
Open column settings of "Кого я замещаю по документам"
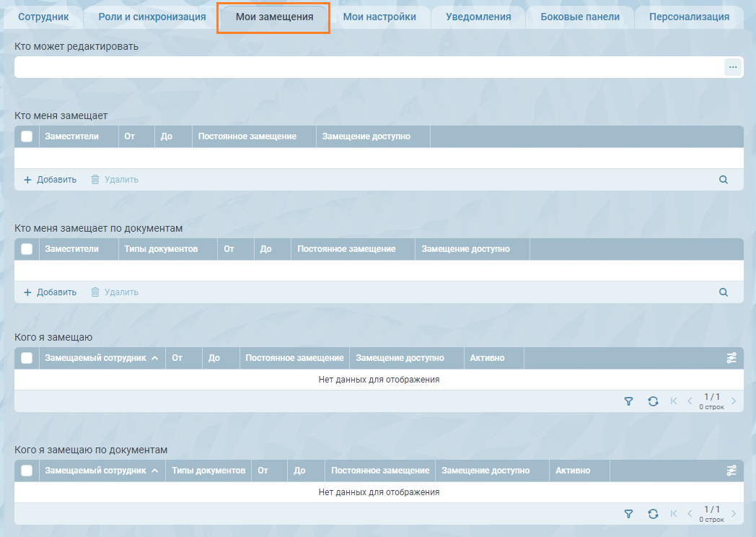pos(731,471)
